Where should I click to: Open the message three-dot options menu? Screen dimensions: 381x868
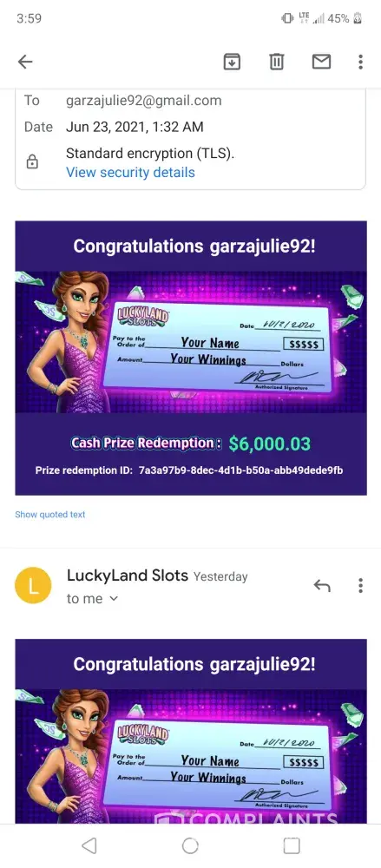pos(360,585)
